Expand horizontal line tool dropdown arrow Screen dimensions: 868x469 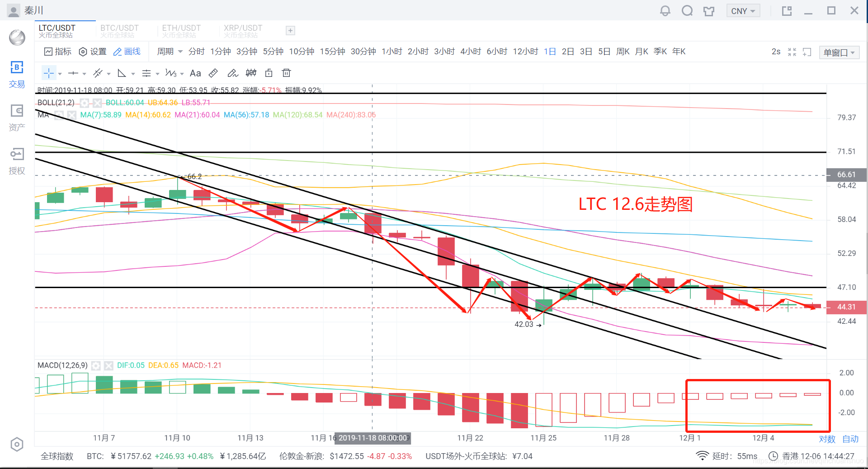click(x=84, y=74)
